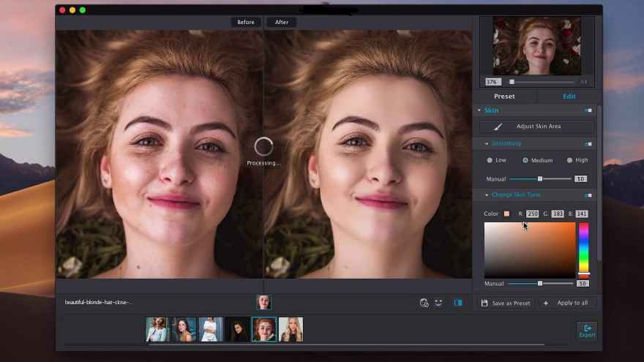Toggle the Skin section on/off switch
This screenshot has height=362, width=644.
(x=588, y=110)
